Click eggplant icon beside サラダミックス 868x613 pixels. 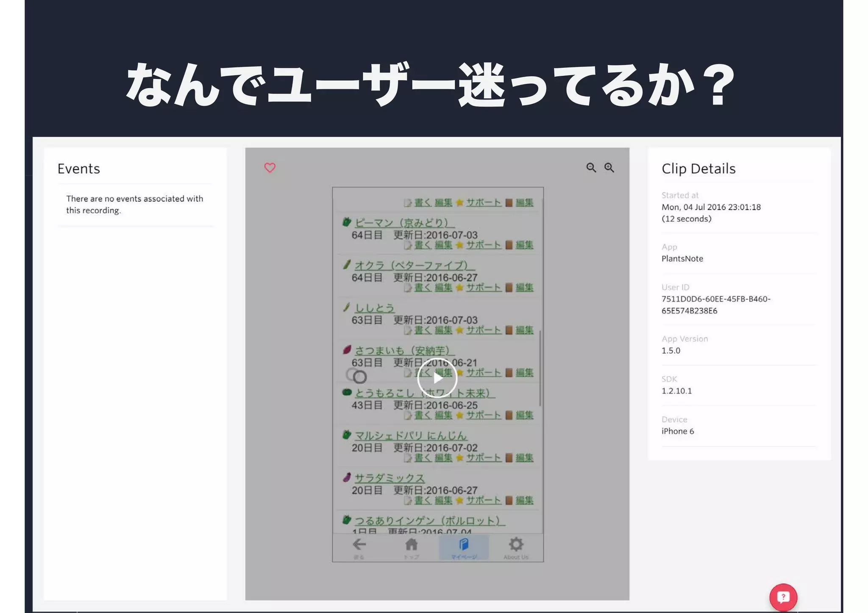pos(347,477)
